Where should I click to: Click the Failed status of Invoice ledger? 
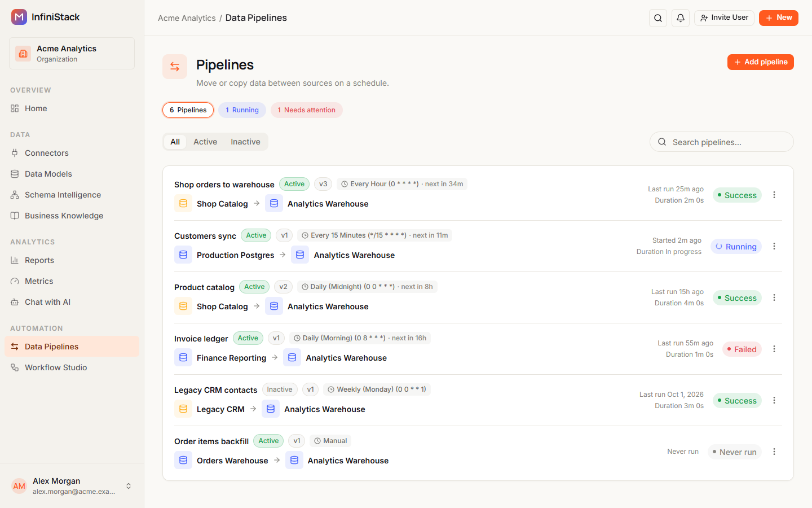click(742, 349)
